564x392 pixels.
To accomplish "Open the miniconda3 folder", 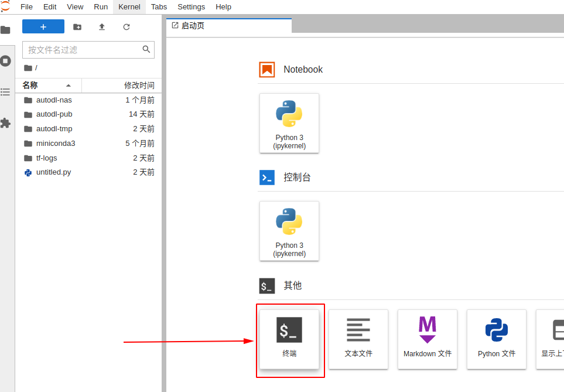I will [x=56, y=144].
